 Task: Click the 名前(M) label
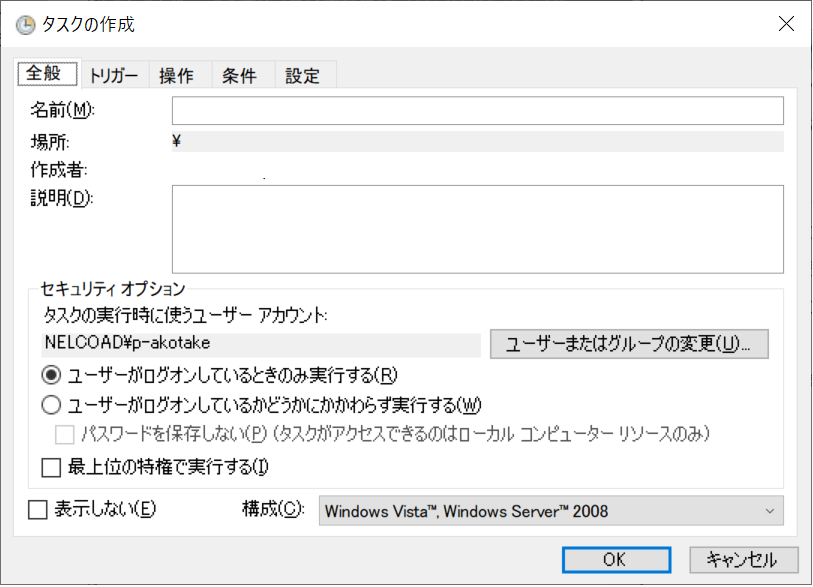click(x=62, y=110)
